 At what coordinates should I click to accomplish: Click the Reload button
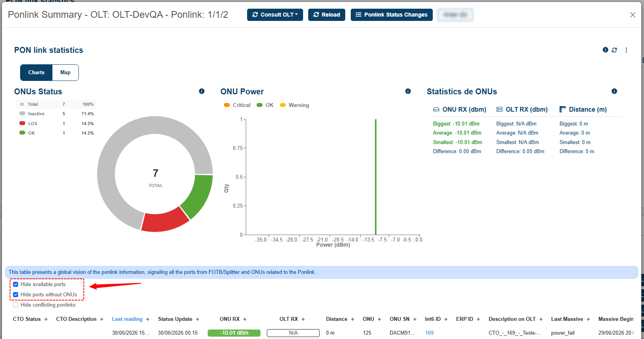point(326,15)
